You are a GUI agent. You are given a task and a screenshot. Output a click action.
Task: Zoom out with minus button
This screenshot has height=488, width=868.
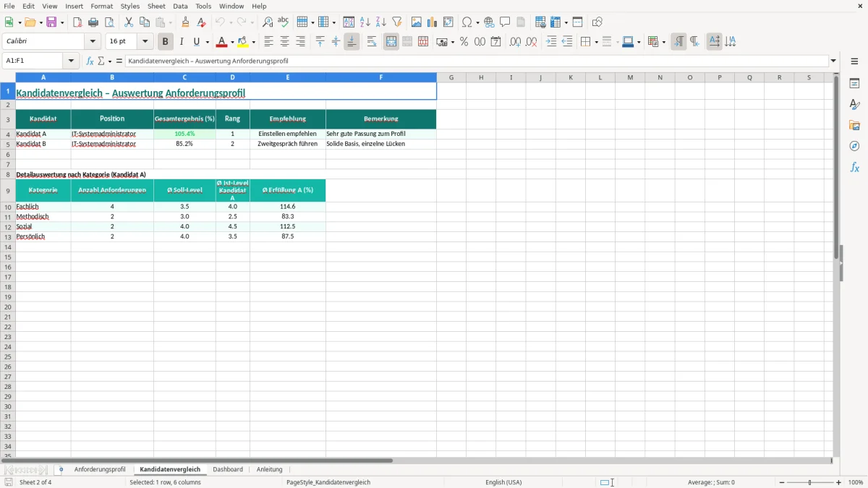tap(782, 482)
